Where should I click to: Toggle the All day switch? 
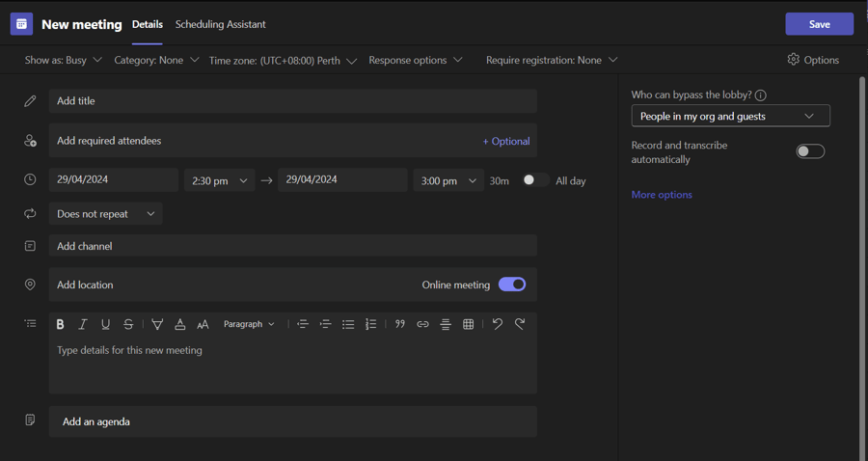(x=535, y=179)
